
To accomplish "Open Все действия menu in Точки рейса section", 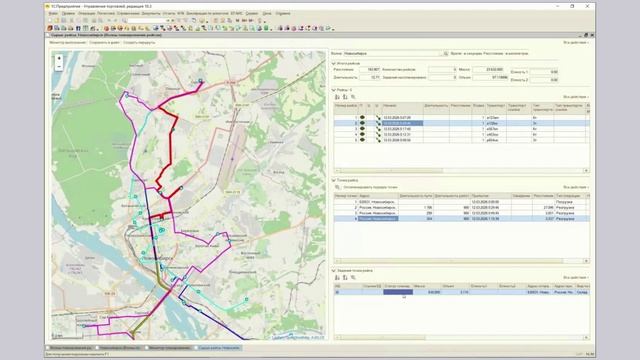I will point(576,187).
